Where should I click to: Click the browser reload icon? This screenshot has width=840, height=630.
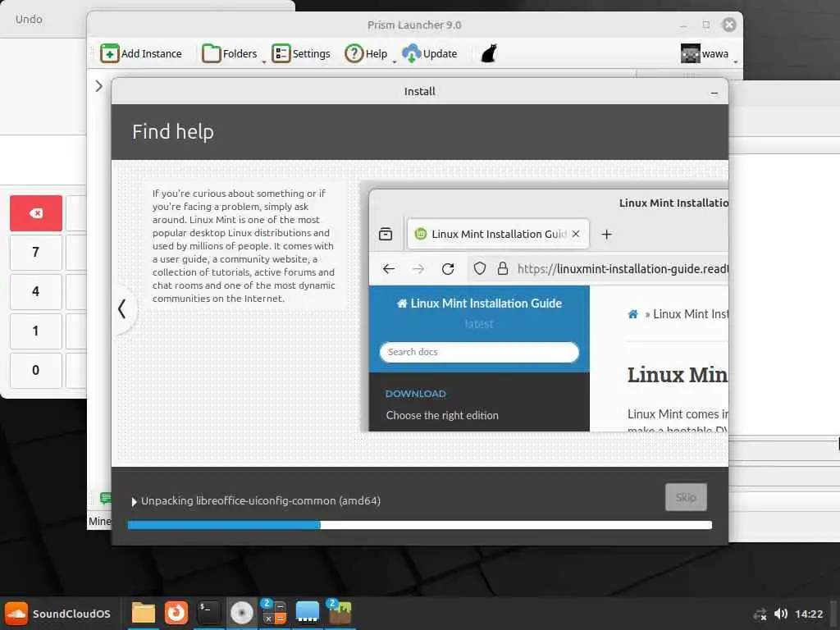pos(448,269)
